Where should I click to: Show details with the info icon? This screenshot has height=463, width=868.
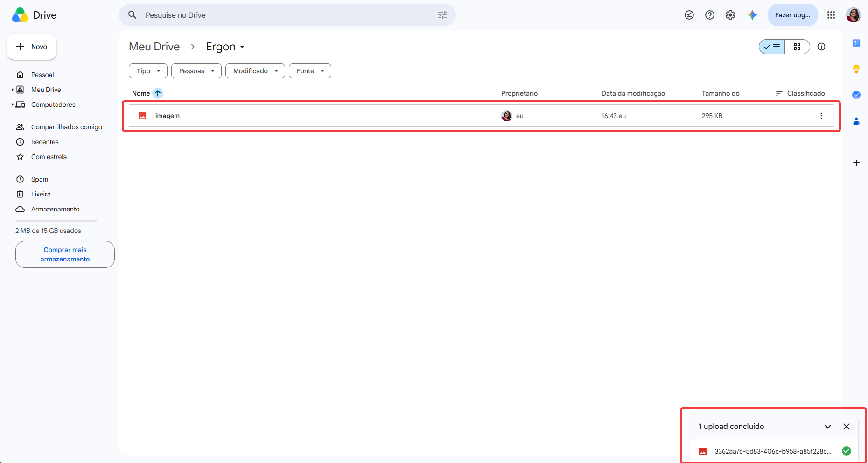[821, 47]
